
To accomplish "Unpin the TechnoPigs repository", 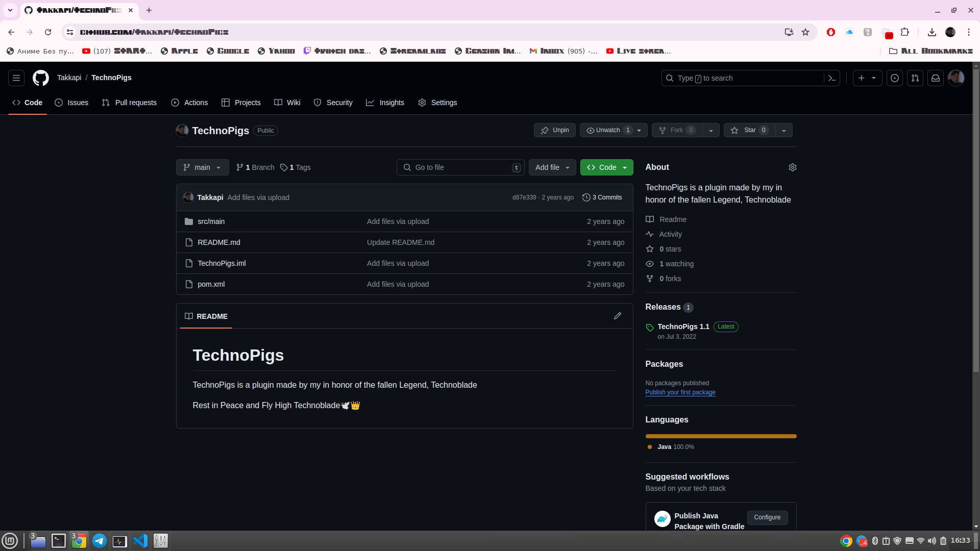I will coord(554,130).
